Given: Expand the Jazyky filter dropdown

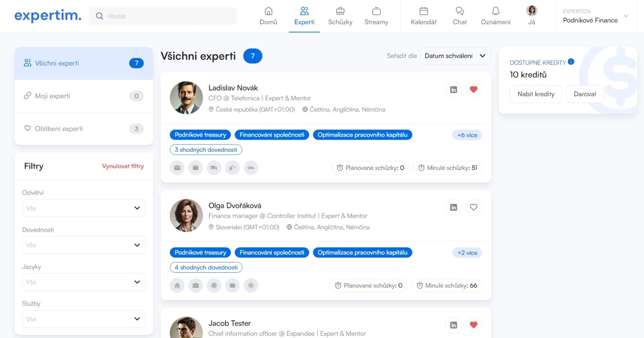Looking at the screenshot, I should click(84, 282).
